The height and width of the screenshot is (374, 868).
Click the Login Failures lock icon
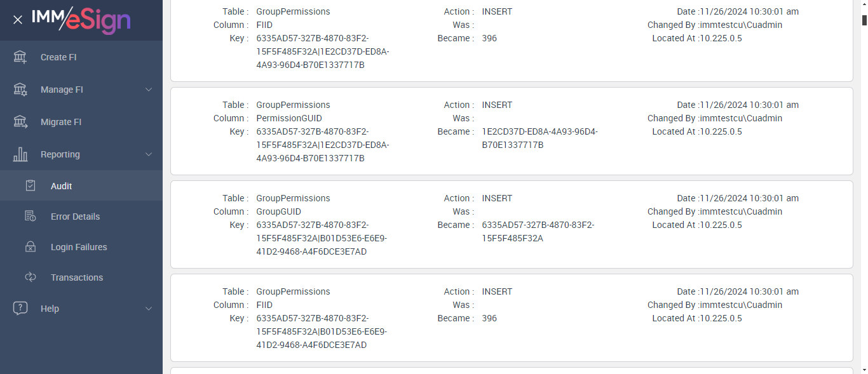coord(31,247)
